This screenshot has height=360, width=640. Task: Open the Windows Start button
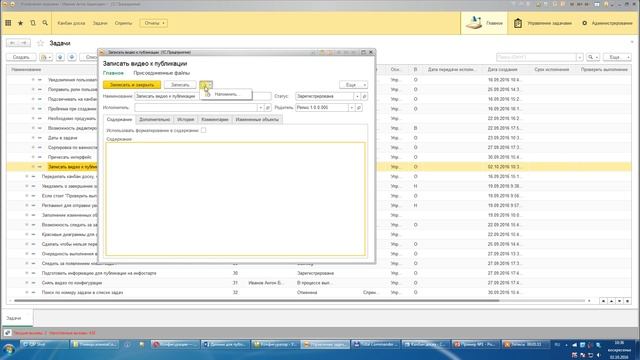coord(9,349)
